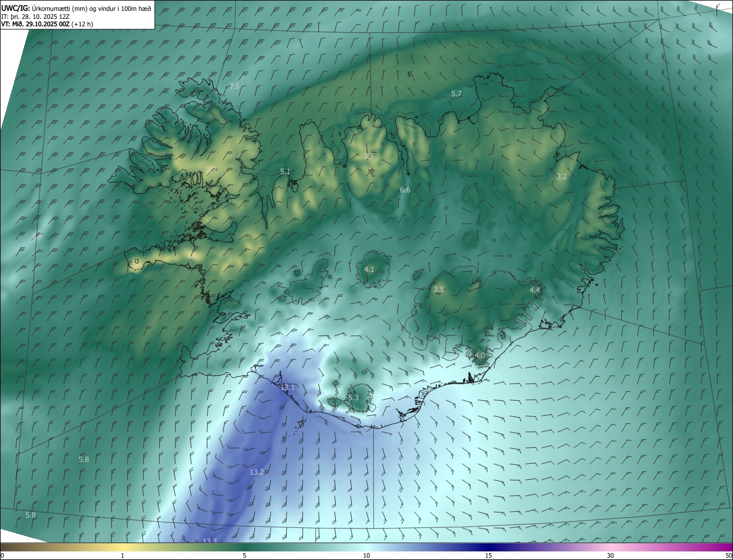This screenshot has width=733, height=560.
Task: Click the '3.2' value label on the map
Action: 562,177
